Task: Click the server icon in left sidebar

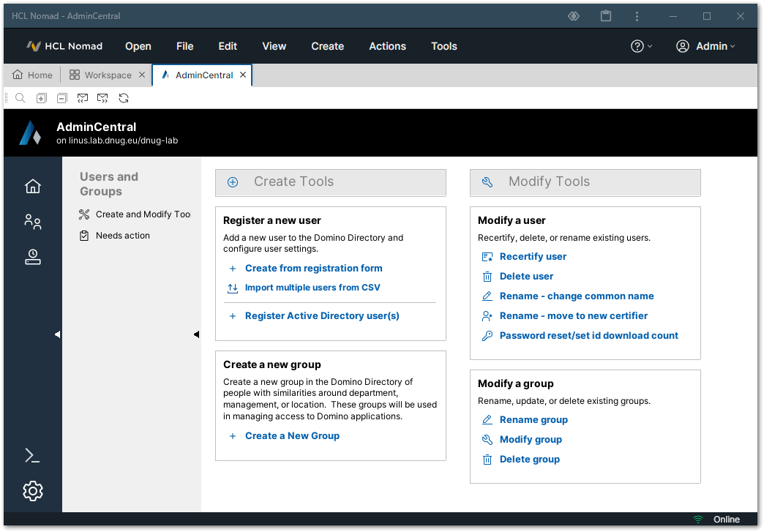Action: point(32,257)
